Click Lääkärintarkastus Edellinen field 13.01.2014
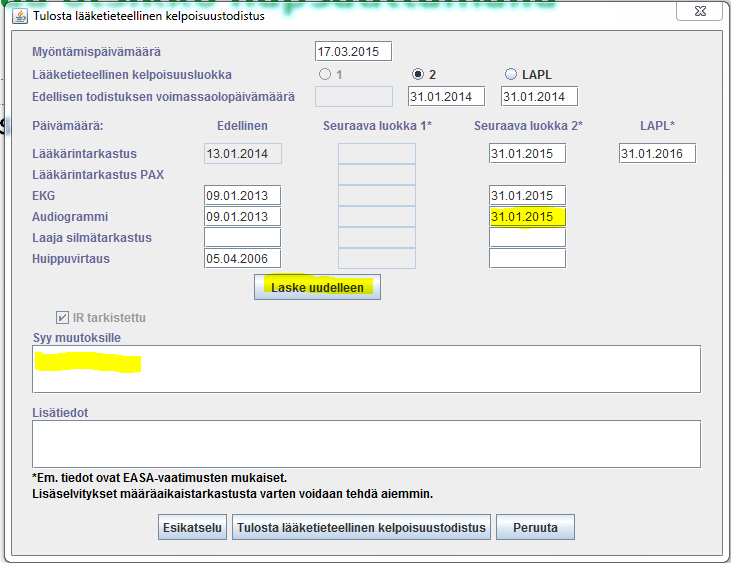This screenshot has width=731, height=563. pyautogui.click(x=242, y=153)
